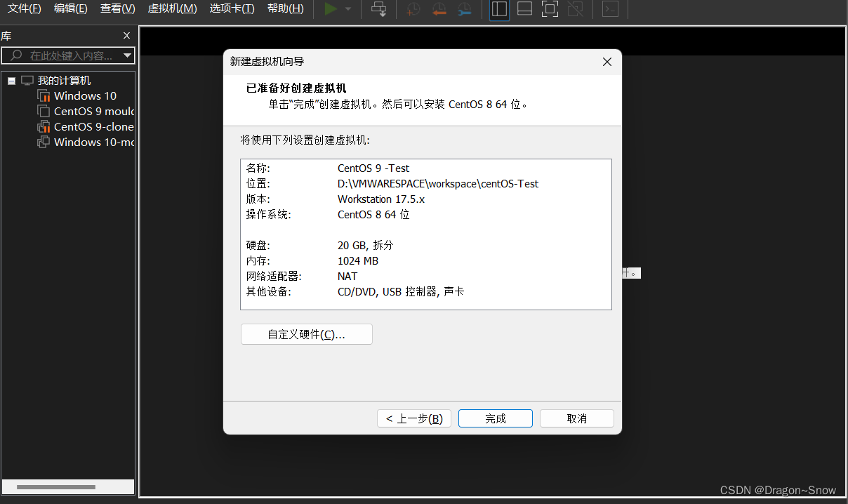Click the 网络适配器: label

tap(273, 277)
